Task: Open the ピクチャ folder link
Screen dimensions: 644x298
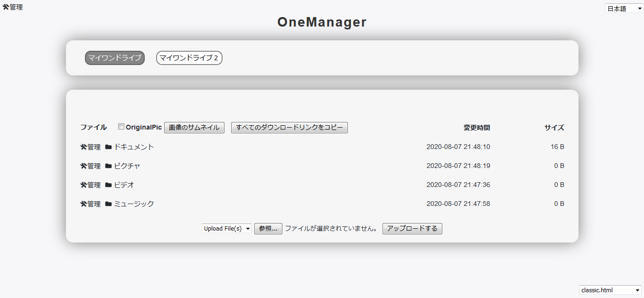Action: pyautogui.click(x=127, y=166)
